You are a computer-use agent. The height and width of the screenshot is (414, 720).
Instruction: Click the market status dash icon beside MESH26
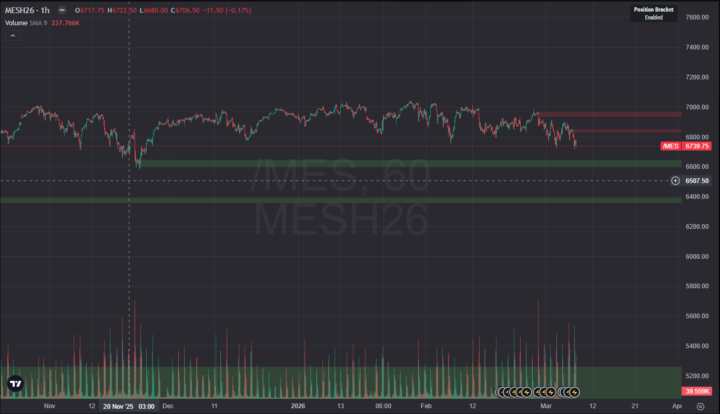tap(62, 10)
